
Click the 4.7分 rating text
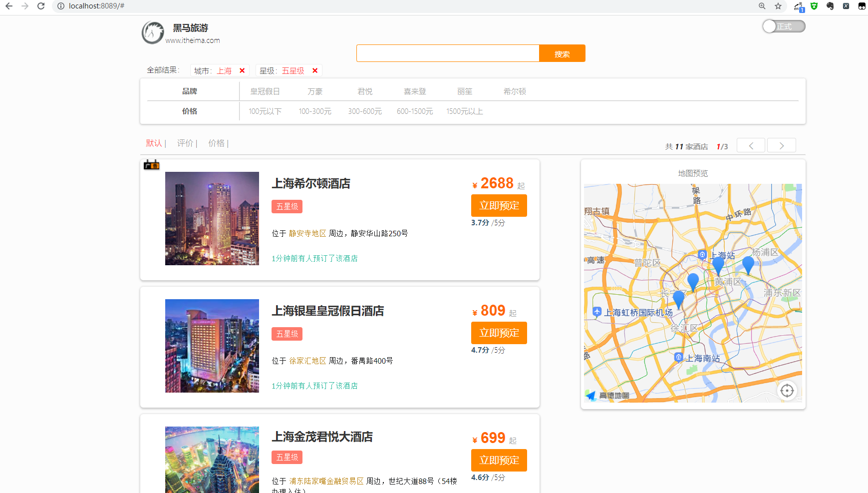point(480,350)
